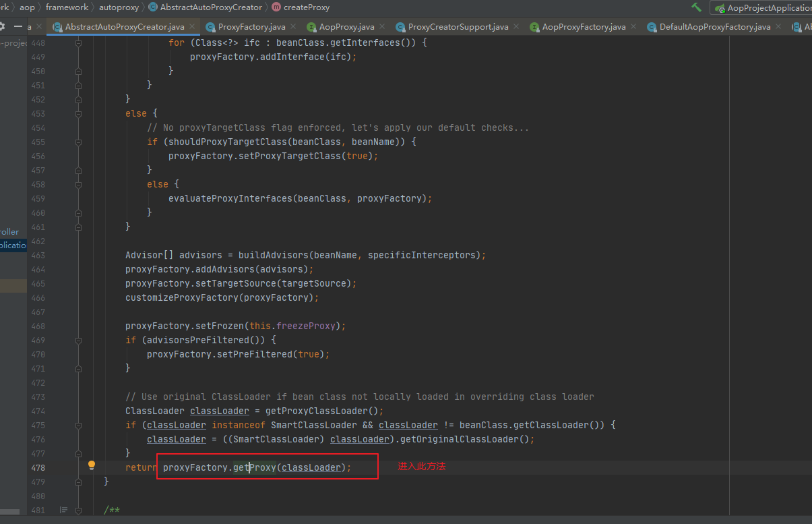
Task: Collapse the else block fold at line 458
Action: click(79, 184)
